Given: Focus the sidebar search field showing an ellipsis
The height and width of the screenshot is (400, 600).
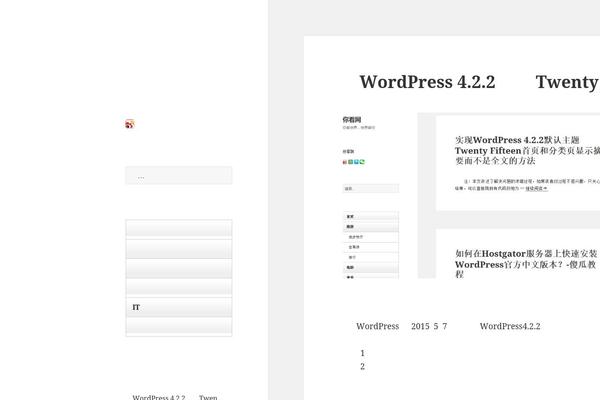Looking at the screenshot, I should coord(179,176).
